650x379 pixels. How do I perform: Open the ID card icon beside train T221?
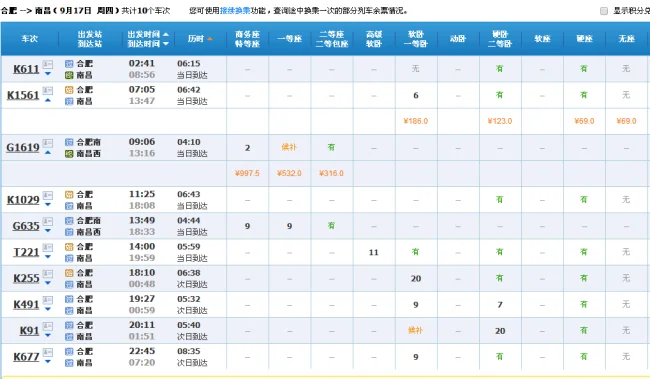[48, 248]
